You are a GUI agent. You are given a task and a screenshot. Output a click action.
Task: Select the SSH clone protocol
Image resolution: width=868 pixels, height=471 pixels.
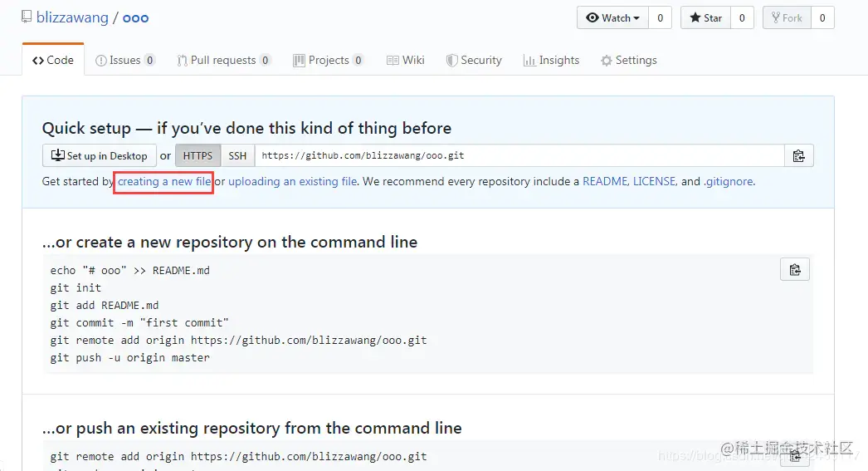[x=237, y=155]
